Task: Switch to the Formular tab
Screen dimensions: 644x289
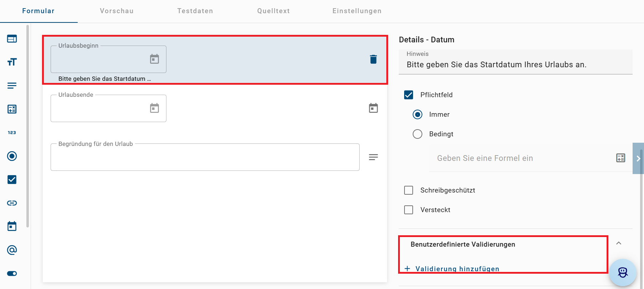Action: [x=38, y=11]
